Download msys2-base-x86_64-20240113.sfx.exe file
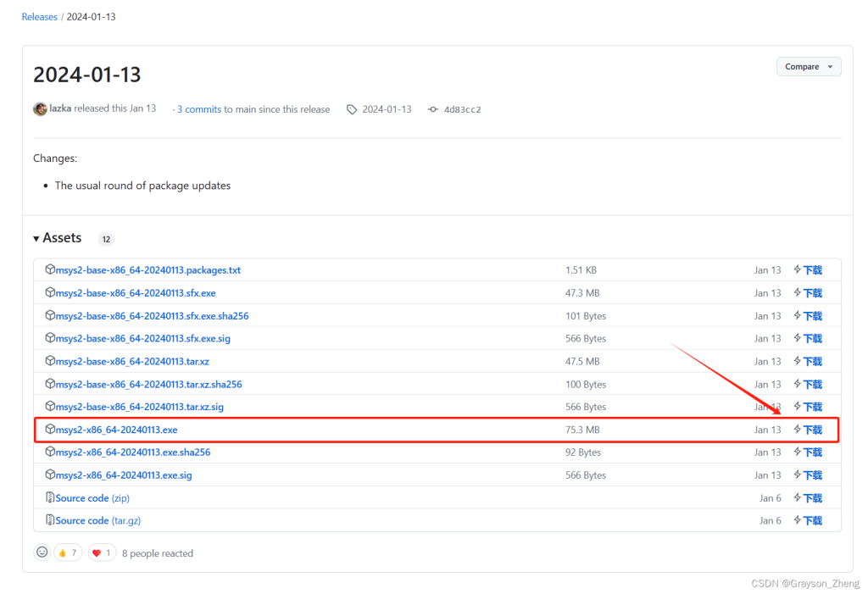The image size is (868, 594). pyautogui.click(x=136, y=293)
